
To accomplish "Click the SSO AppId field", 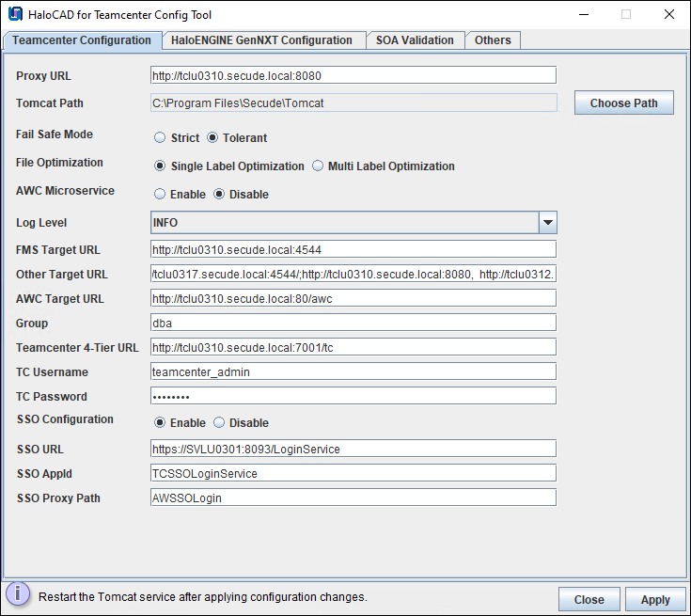I will (x=353, y=473).
